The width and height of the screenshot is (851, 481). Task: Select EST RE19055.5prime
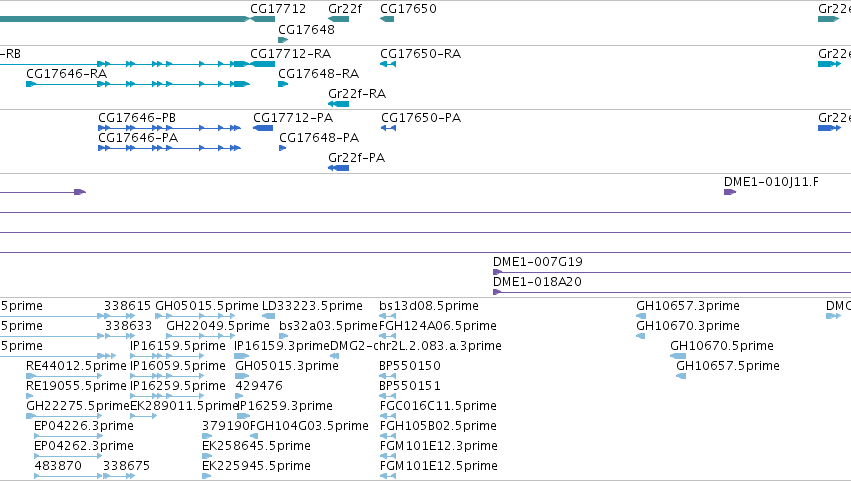pyautogui.click(x=76, y=386)
